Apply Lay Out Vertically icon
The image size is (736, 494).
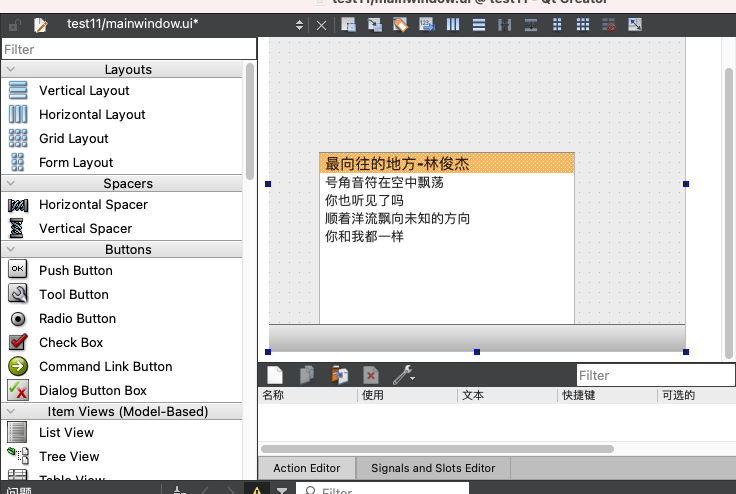click(x=479, y=24)
